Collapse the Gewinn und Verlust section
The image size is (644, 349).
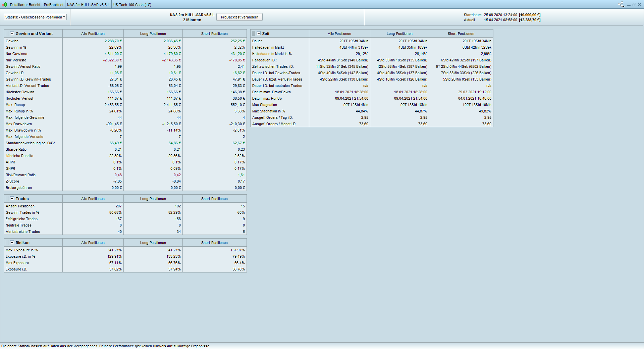(12, 34)
